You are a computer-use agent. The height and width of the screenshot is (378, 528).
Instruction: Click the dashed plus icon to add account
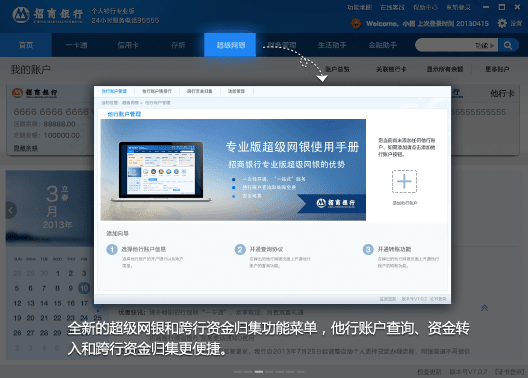click(x=404, y=181)
